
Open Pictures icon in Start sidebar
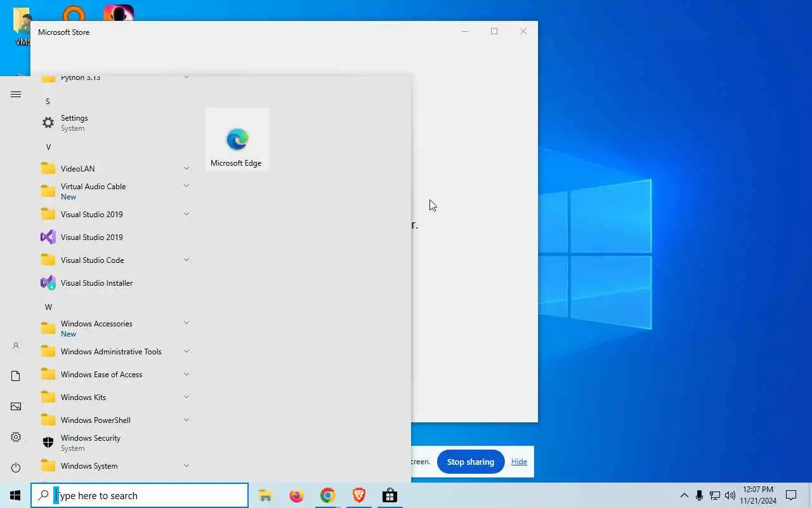(16, 406)
